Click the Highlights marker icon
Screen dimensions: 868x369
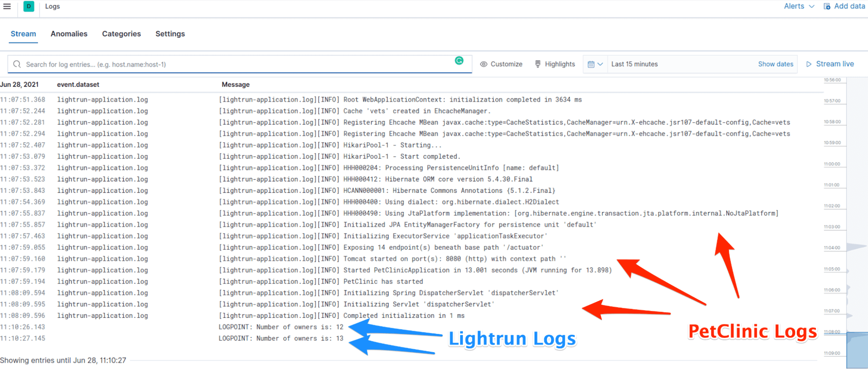coord(538,64)
